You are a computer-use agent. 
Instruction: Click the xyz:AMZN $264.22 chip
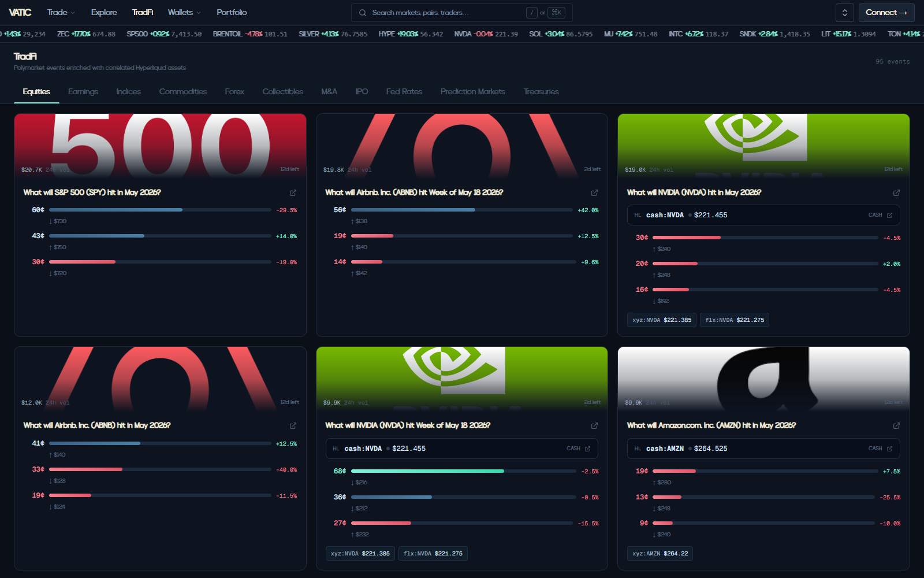point(660,554)
